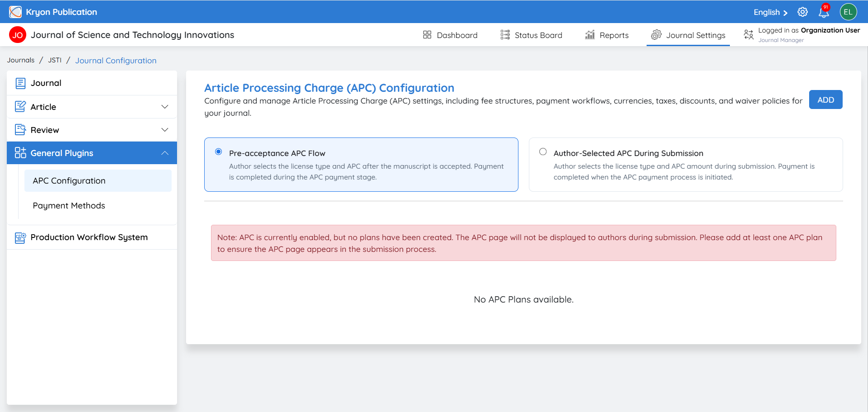Go to Journals breadcrumb link

pyautogui.click(x=21, y=60)
